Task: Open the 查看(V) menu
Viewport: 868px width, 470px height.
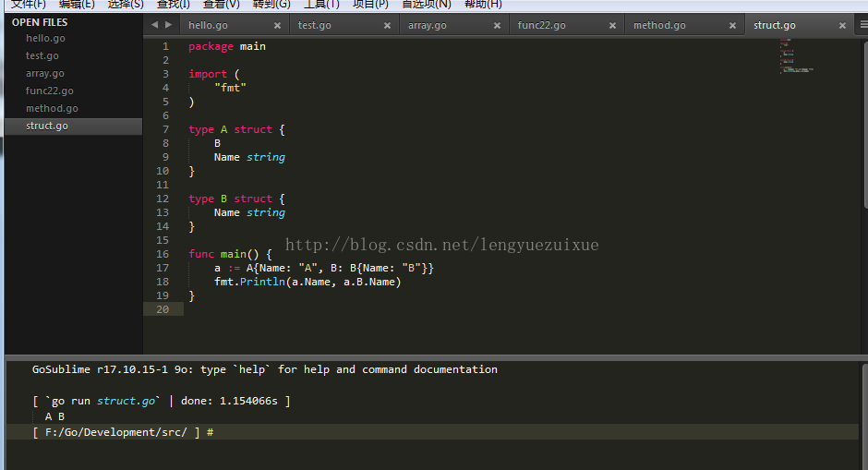Action: point(221,5)
